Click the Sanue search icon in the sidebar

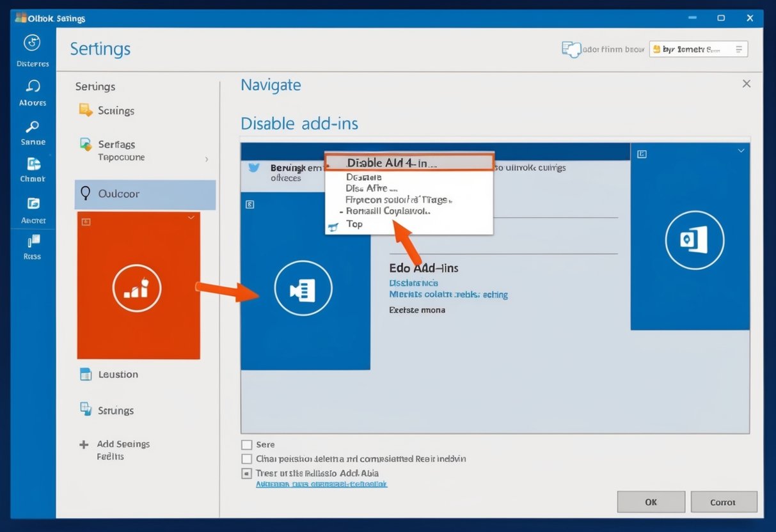point(32,129)
